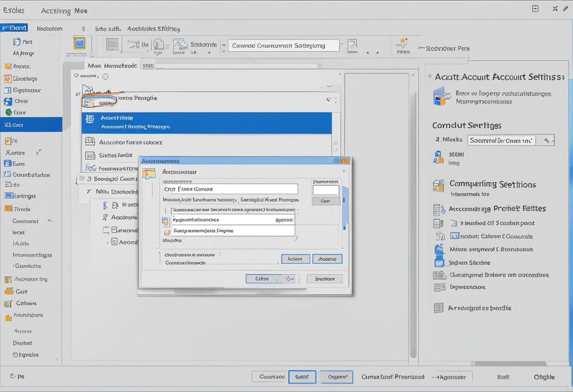
Task: Click the icon left of Accomdisng Profiet Eettes
Action: [x=439, y=210]
